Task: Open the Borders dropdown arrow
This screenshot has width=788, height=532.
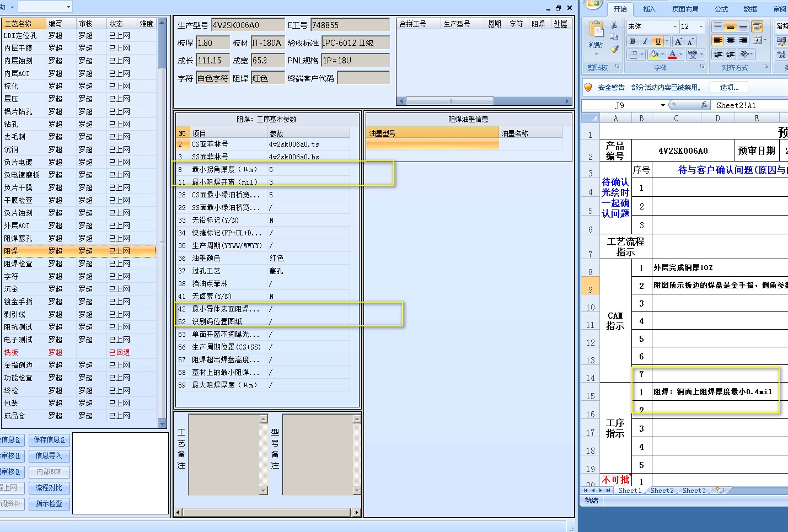Action: point(642,55)
